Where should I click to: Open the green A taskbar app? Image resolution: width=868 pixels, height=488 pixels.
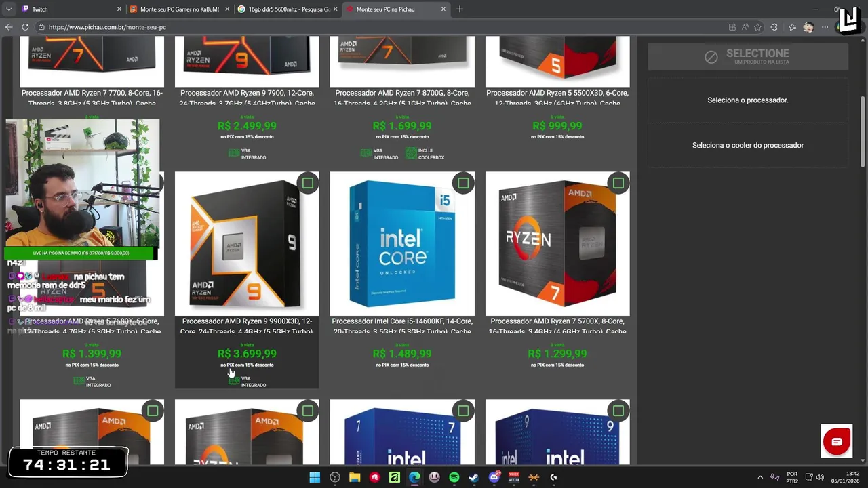point(395,477)
